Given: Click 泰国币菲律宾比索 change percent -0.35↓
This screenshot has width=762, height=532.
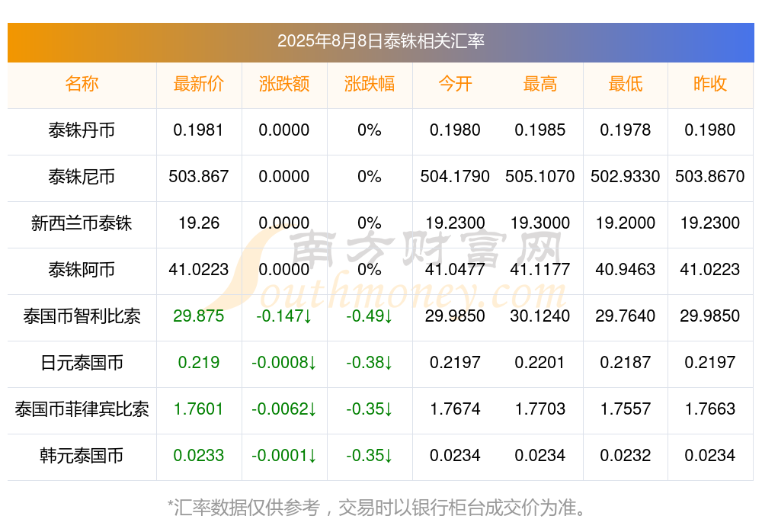Looking at the screenshot, I should coord(370,409).
